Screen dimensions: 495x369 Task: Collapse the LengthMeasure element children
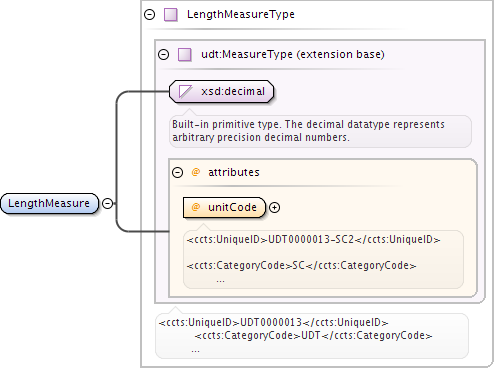click(107, 203)
